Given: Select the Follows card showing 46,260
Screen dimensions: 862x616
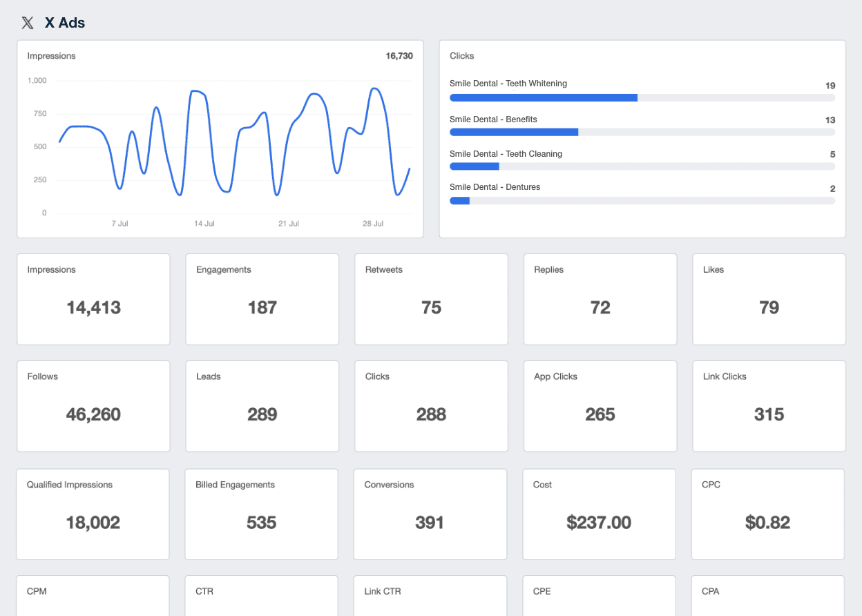Looking at the screenshot, I should click(x=93, y=406).
